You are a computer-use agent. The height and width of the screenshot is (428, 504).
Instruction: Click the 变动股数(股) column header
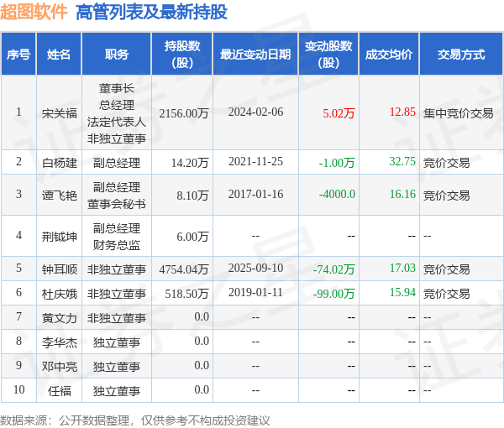(328, 54)
